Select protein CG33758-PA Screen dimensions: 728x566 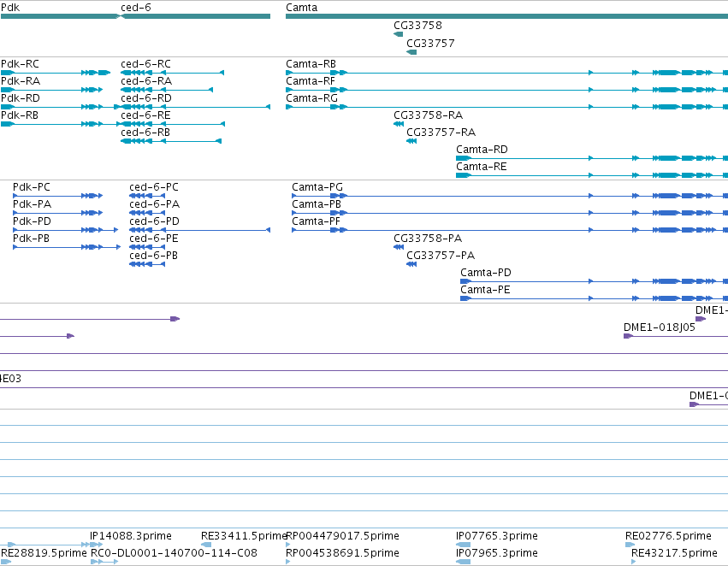pyautogui.click(x=428, y=239)
